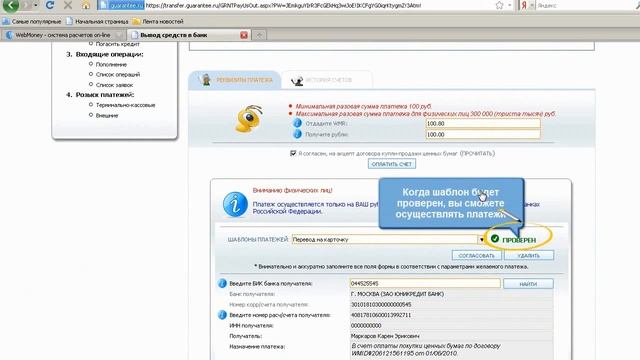
Task: Click the info icon beside "Отдадите WMR"
Action: [x=297, y=123]
